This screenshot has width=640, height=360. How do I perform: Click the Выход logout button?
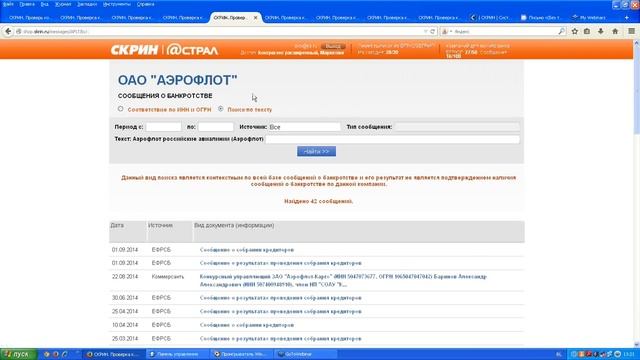333,46
